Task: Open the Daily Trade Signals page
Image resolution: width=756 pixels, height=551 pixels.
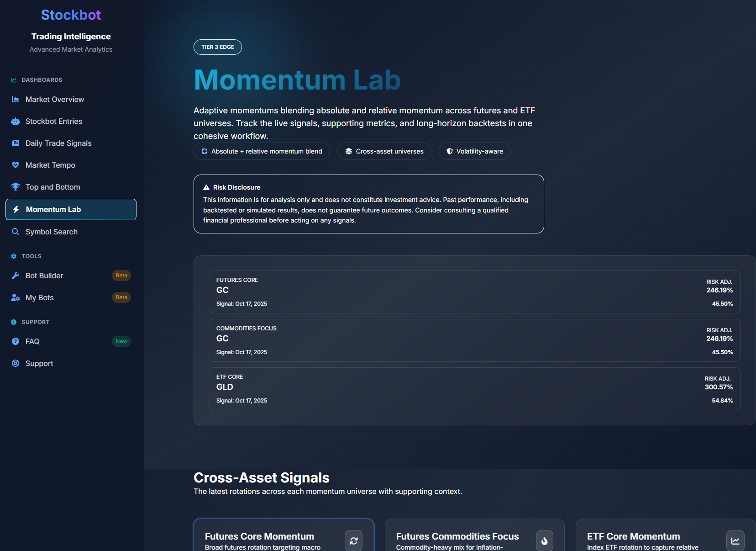Action: pos(58,143)
